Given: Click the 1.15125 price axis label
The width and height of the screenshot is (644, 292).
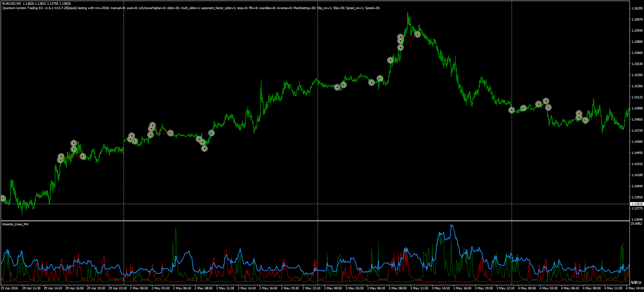Looking at the screenshot, I should pyautogui.click(x=636, y=97).
